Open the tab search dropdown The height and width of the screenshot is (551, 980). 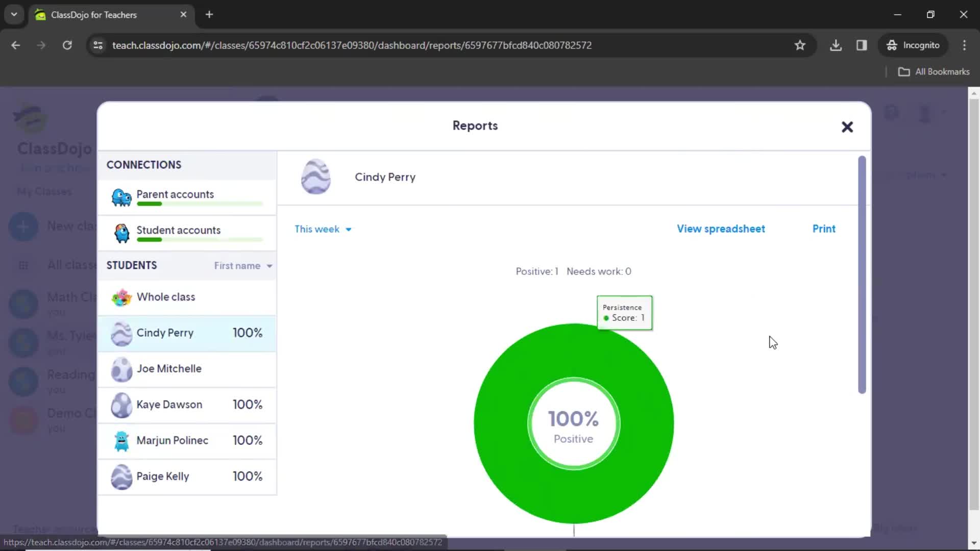click(x=14, y=15)
